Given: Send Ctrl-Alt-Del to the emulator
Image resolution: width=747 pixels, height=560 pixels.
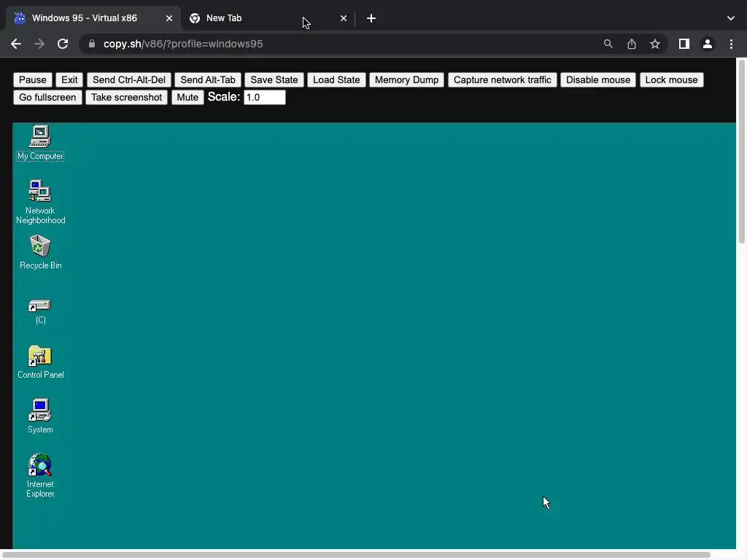Looking at the screenshot, I should coord(129,80).
